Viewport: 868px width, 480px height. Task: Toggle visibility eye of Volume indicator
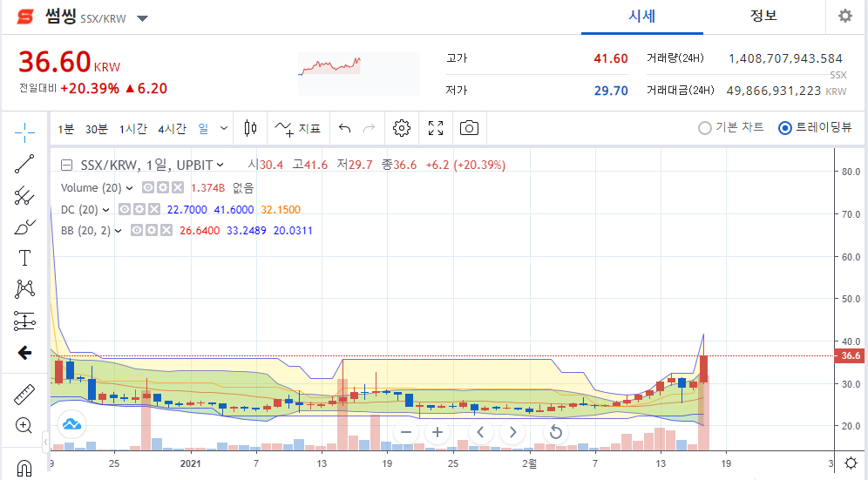coord(148,187)
